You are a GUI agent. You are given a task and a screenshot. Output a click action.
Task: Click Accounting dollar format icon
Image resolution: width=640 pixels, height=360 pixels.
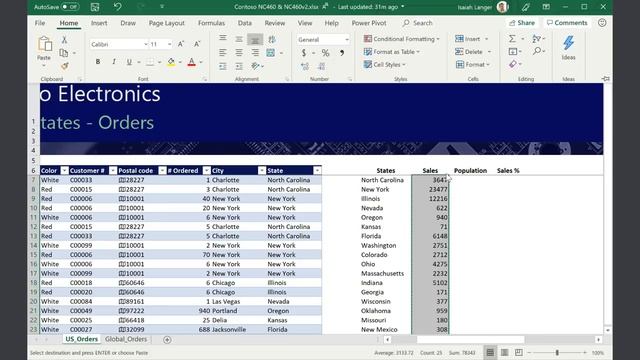pyautogui.click(x=304, y=53)
